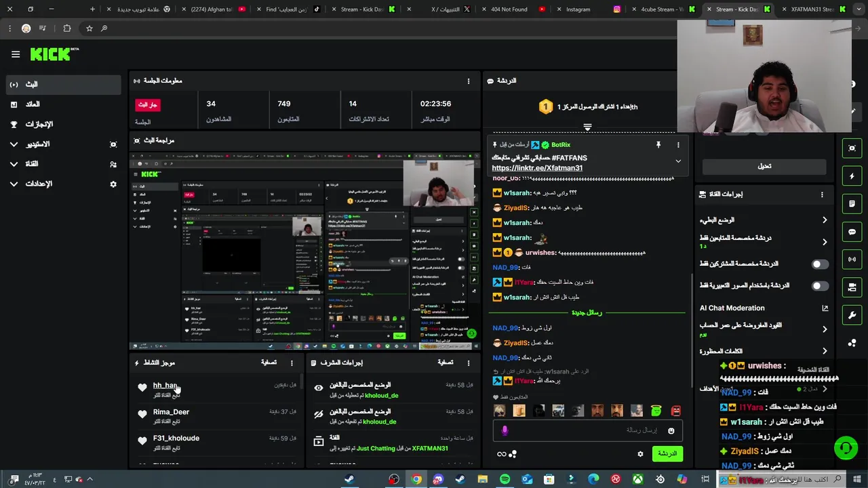Collapse the gift leaderboard handle

point(587,127)
